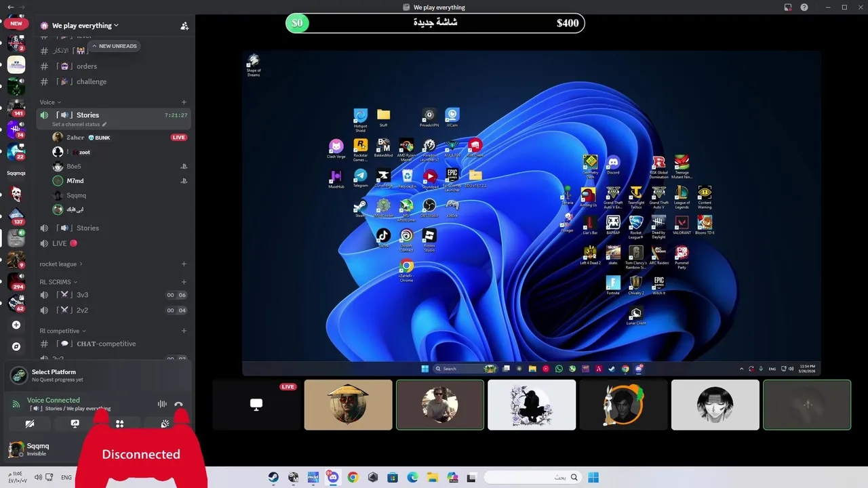This screenshot has height=488, width=868.
Task: Select user Sqqmq in the voice list
Action: point(76,195)
